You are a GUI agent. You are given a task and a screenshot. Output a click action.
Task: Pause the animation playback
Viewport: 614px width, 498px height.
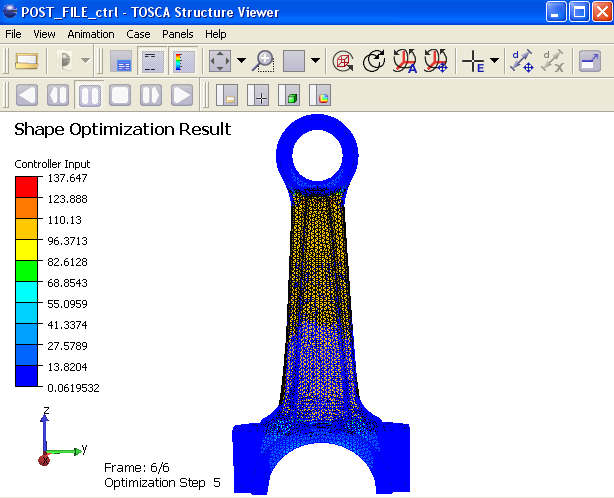click(x=89, y=96)
